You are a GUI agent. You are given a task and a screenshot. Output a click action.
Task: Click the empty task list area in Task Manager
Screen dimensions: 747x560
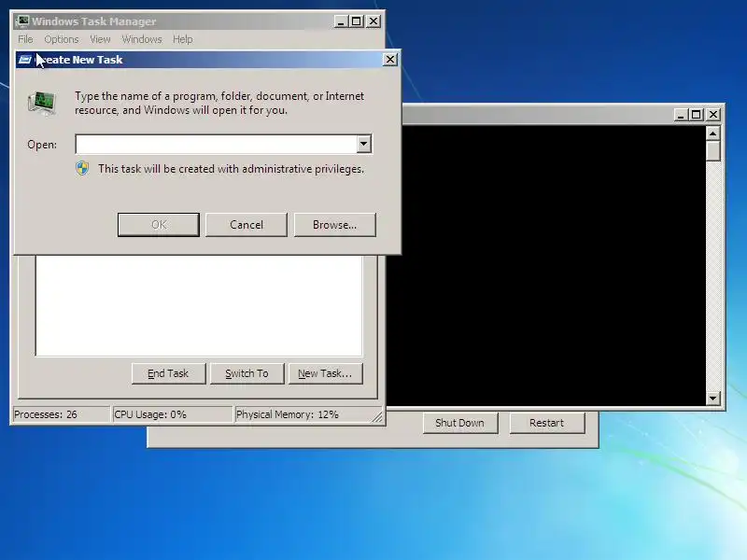point(199,305)
